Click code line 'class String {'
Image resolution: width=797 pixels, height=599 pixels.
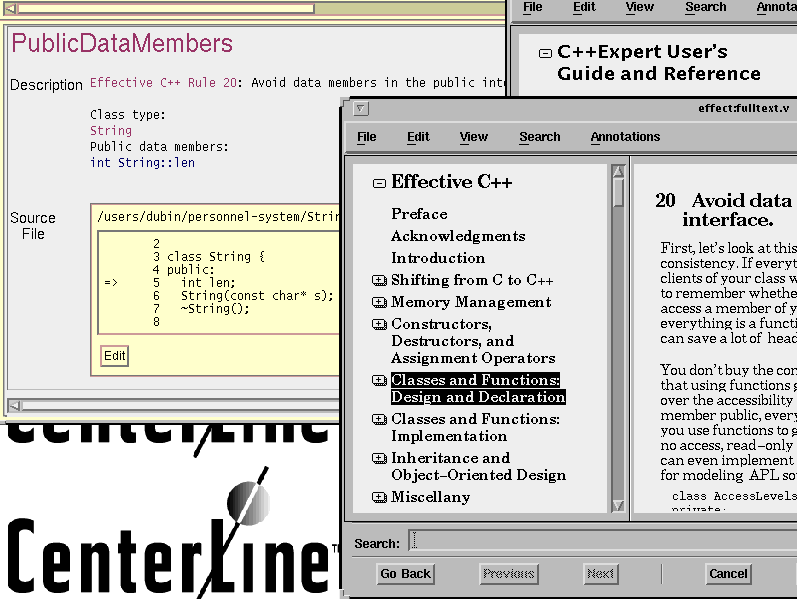[216, 256]
